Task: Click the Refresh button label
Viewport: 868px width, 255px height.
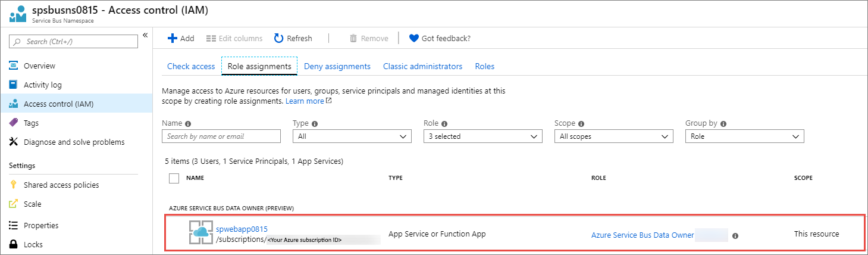Action: coord(299,38)
